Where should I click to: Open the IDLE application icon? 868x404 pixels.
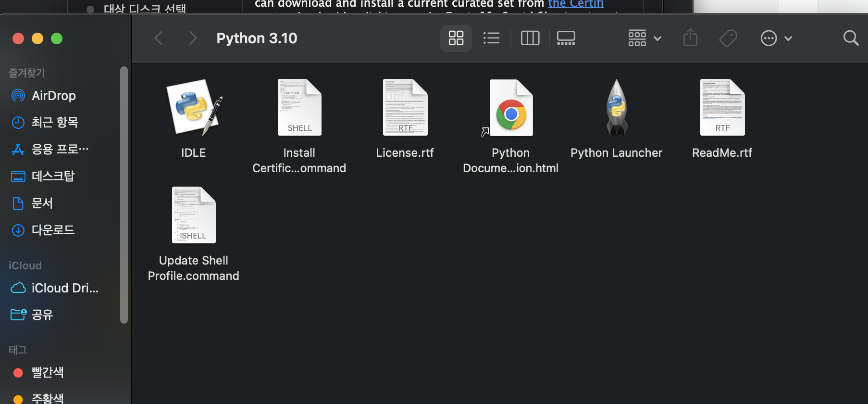click(x=194, y=108)
